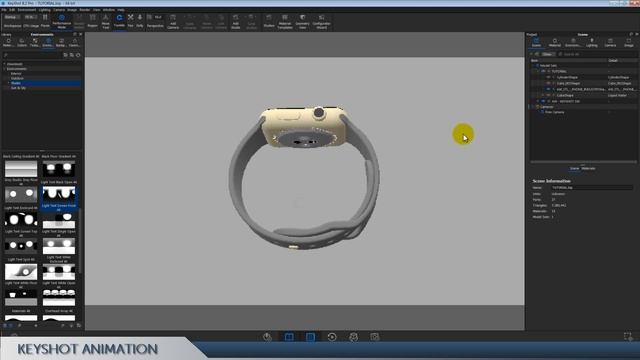This screenshot has width=640, height=360.
Task: Collapse the Environments library folder
Action: point(4,69)
